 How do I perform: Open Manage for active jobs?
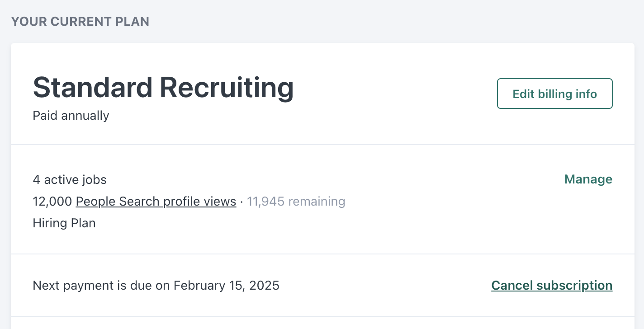pos(588,179)
